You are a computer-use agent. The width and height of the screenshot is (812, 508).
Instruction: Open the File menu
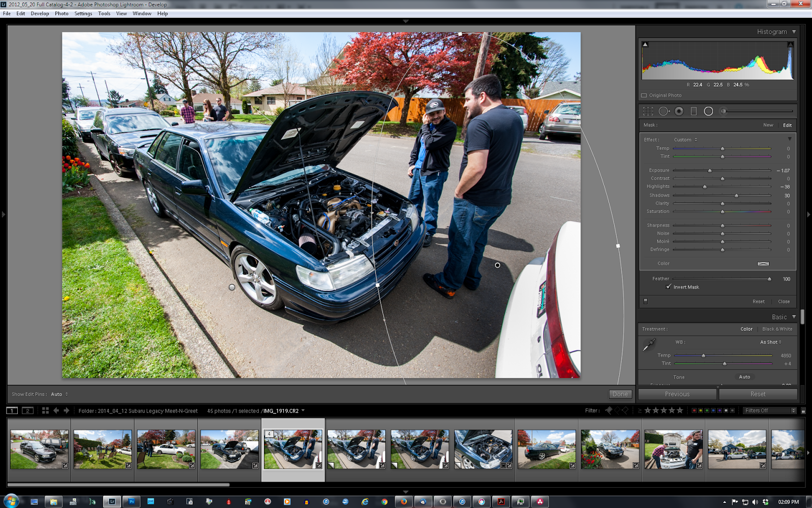pos(7,14)
